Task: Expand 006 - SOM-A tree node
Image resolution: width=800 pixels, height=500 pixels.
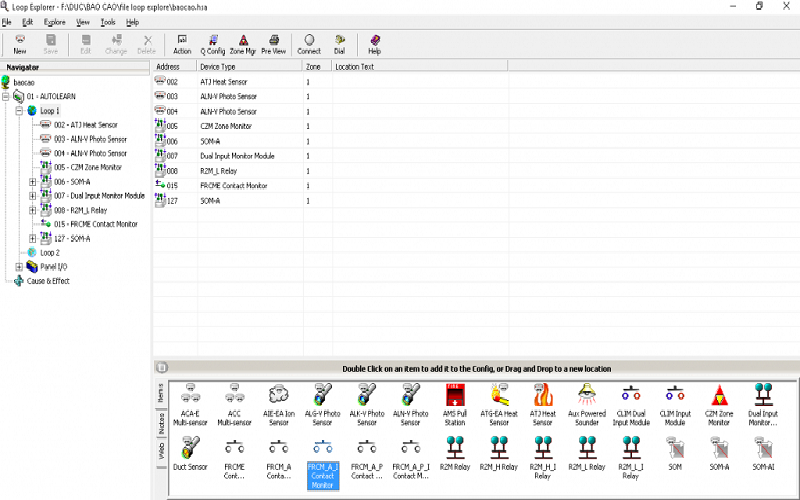Action: 32,182
